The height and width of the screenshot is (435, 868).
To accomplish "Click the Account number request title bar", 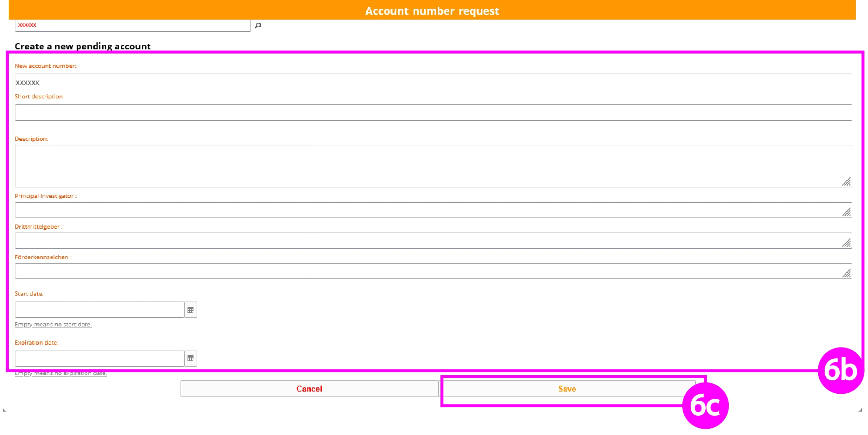I will [x=432, y=11].
